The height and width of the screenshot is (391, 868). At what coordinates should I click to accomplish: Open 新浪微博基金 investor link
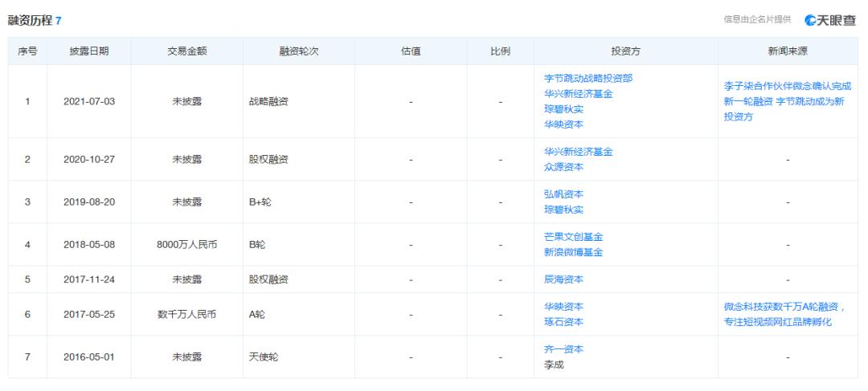point(574,253)
